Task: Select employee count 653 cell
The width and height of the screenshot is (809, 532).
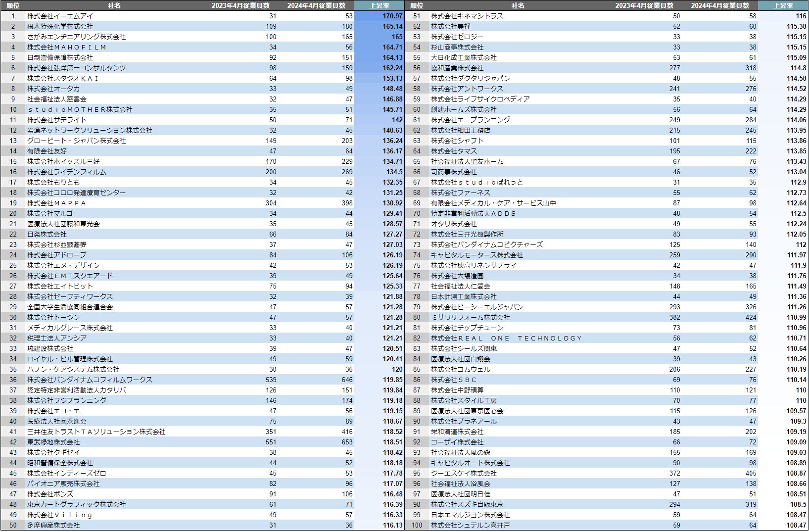Action: 347,442
